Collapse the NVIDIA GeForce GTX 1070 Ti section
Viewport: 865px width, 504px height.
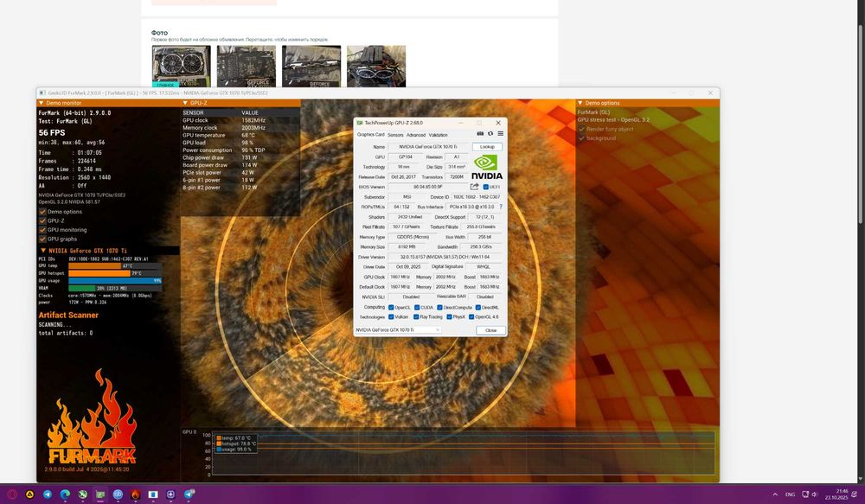[x=43, y=251]
